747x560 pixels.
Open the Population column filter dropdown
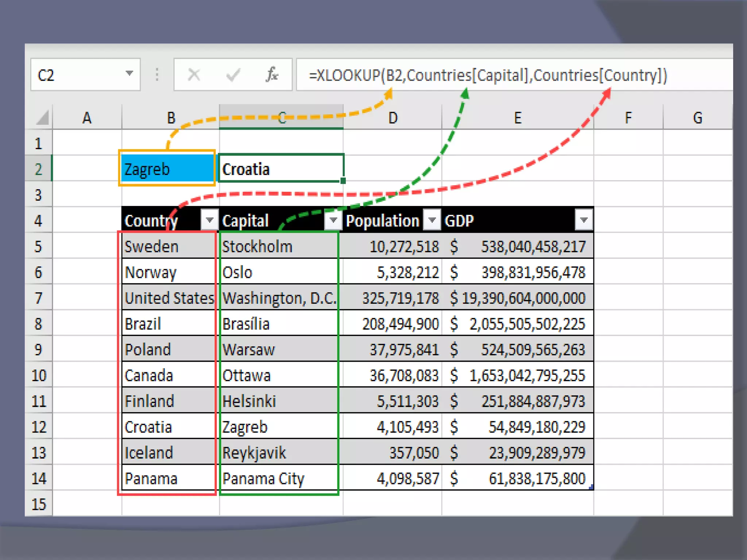pos(432,220)
